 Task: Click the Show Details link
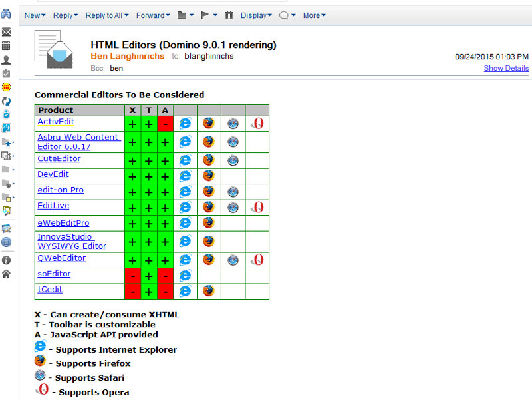506,68
